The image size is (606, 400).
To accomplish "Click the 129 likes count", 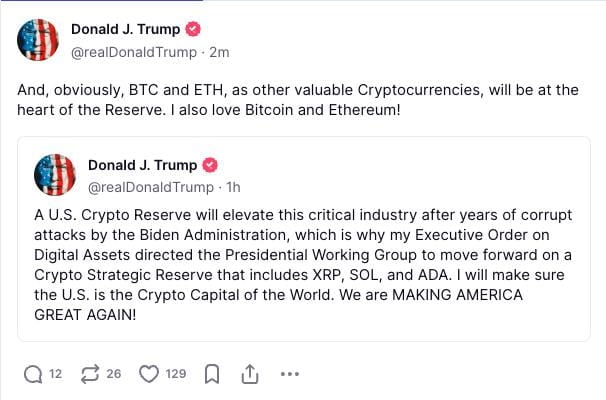I will click(176, 374).
